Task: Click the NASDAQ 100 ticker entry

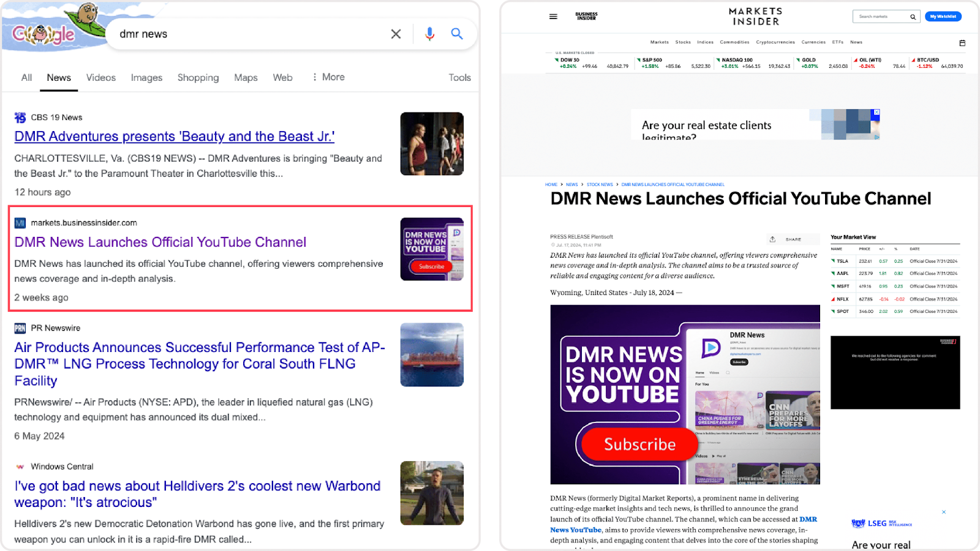Action: point(753,63)
